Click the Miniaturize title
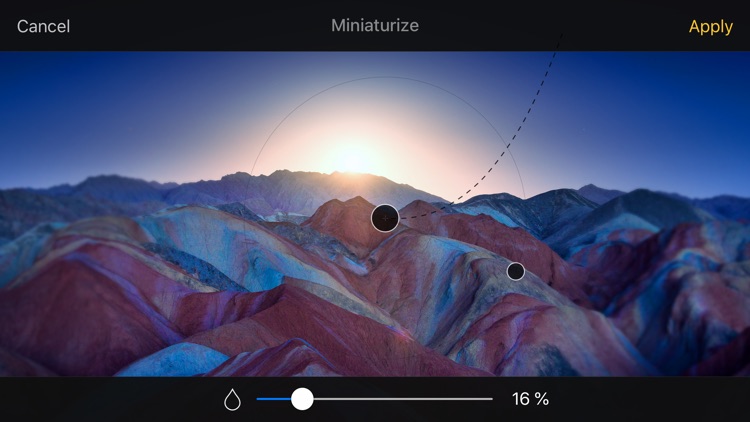Image resolution: width=750 pixels, height=422 pixels. tap(375, 25)
